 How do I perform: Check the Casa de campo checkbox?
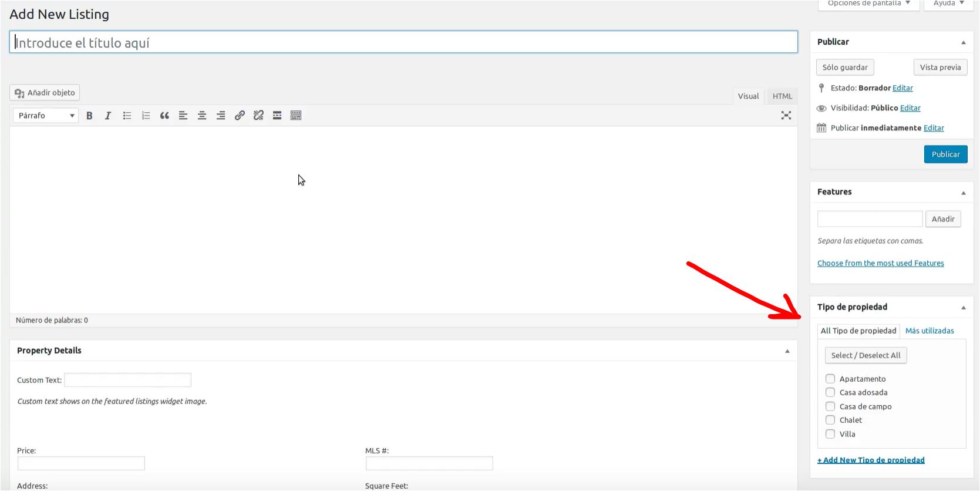click(x=830, y=406)
